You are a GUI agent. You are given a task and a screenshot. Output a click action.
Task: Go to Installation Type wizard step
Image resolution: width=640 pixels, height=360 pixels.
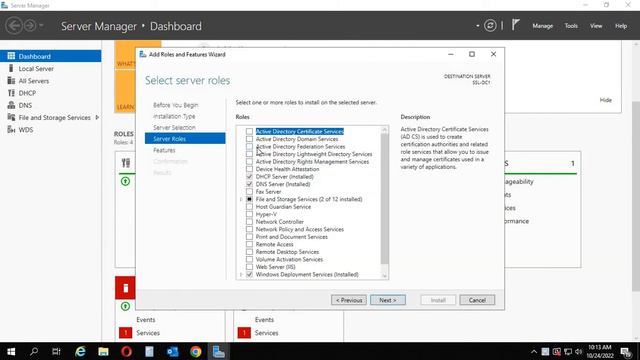(174, 116)
